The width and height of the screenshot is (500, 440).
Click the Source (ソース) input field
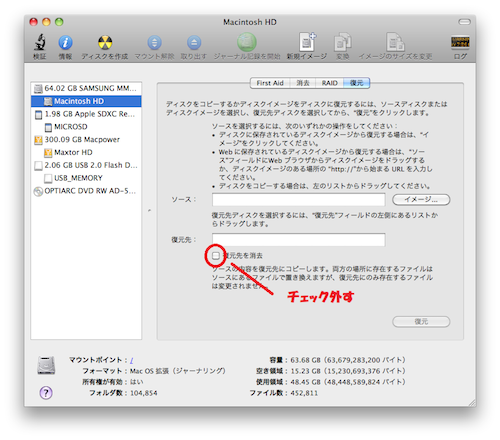click(299, 200)
